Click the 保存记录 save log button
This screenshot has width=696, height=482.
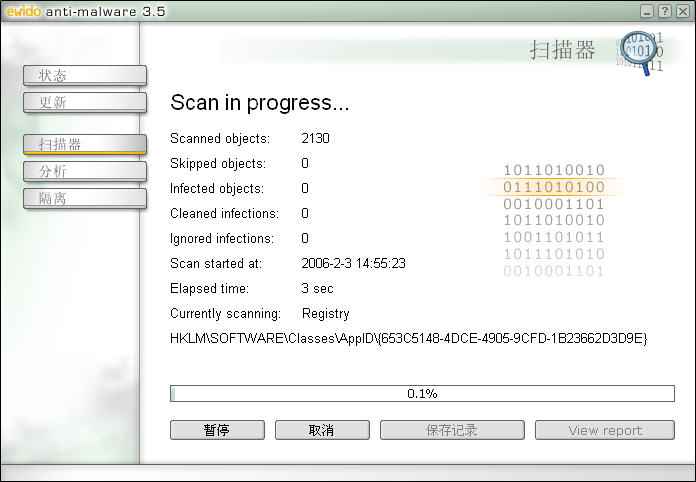(452, 430)
